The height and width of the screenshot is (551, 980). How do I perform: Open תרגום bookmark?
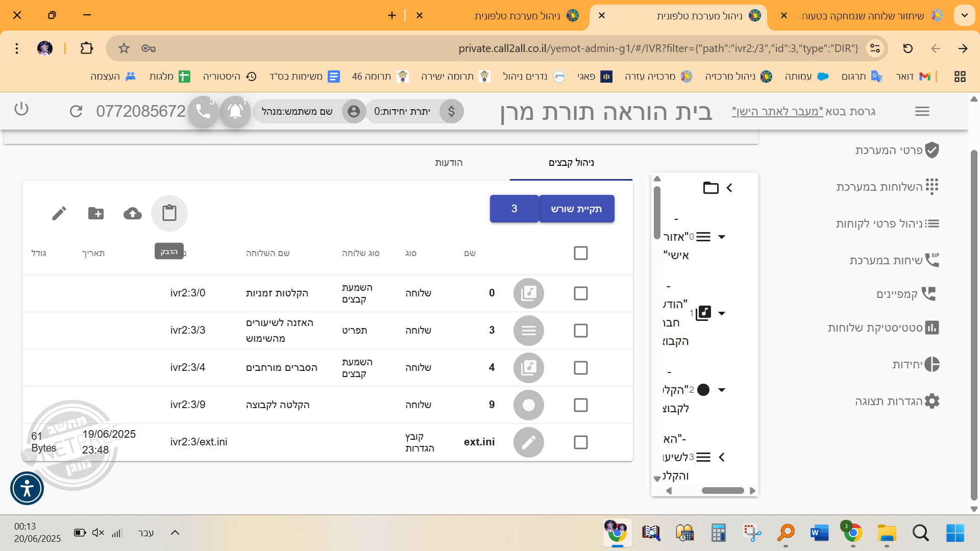pyautogui.click(x=862, y=77)
